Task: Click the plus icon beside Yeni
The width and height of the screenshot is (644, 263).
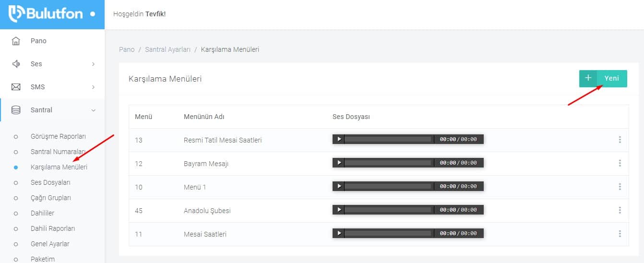Action: 588,78
